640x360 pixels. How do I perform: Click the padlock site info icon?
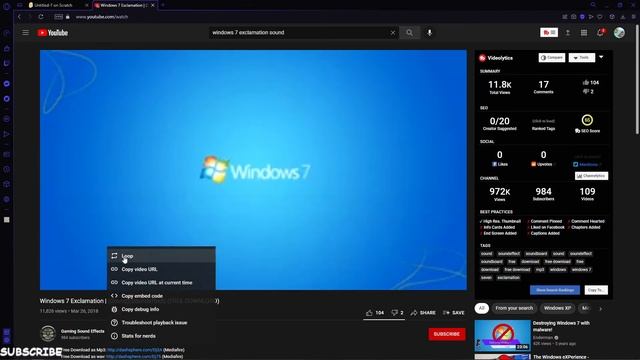(68, 17)
